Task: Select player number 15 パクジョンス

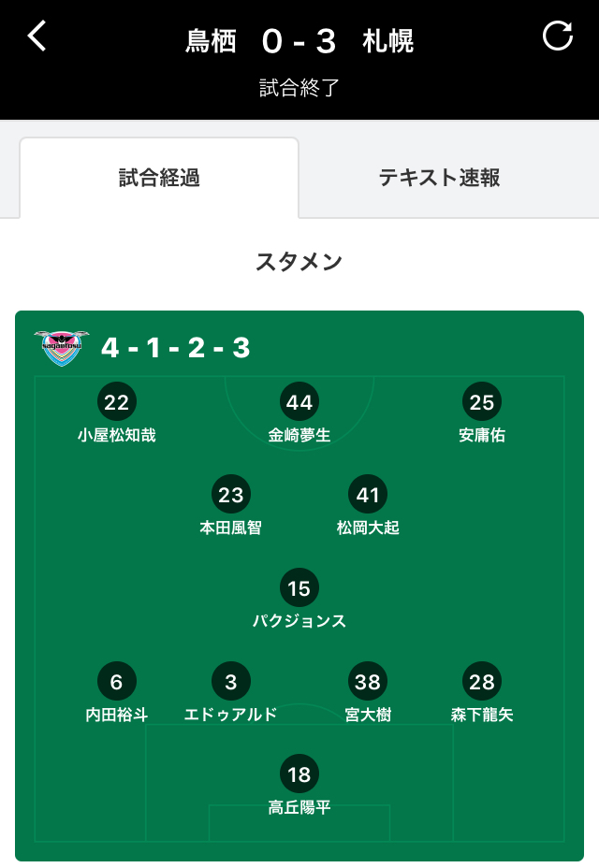Action: (299, 599)
